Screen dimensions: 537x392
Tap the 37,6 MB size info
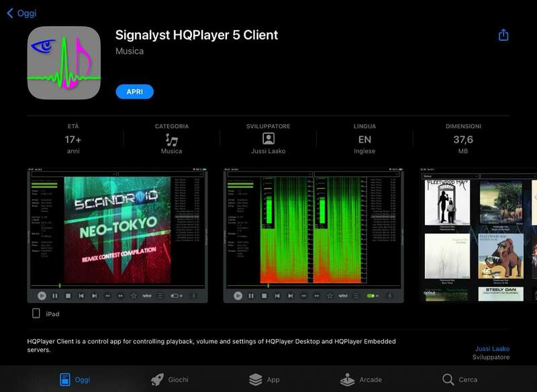[463, 139]
